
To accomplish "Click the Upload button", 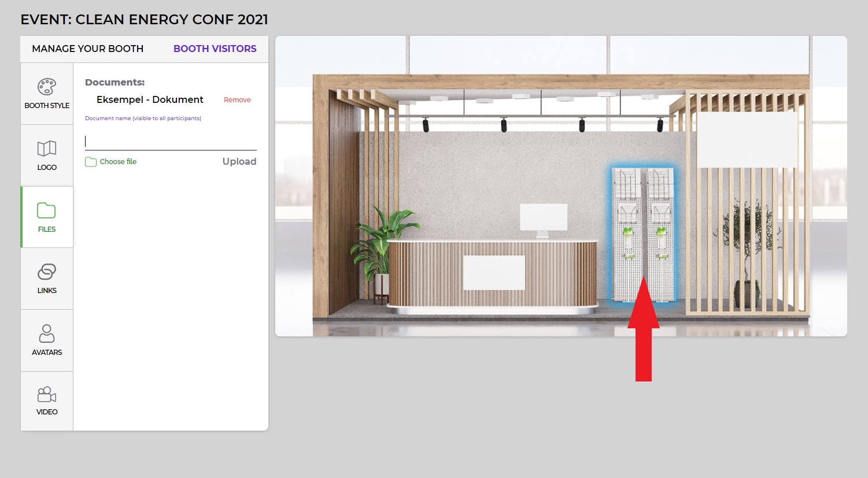I will tap(239, 162).
